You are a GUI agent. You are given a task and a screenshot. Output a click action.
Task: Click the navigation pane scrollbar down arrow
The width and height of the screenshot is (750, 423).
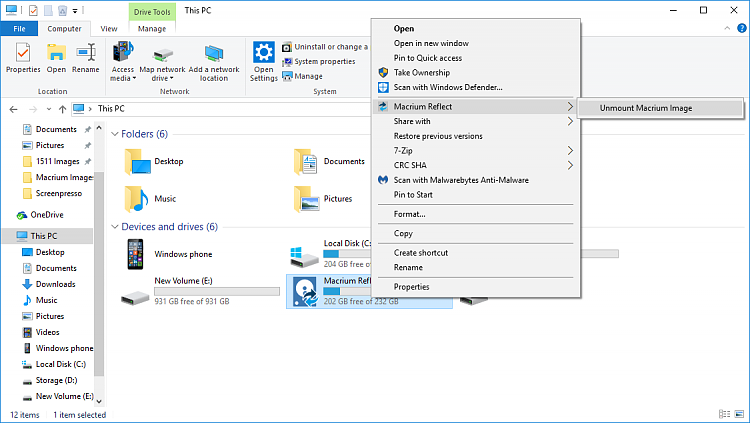99,401
